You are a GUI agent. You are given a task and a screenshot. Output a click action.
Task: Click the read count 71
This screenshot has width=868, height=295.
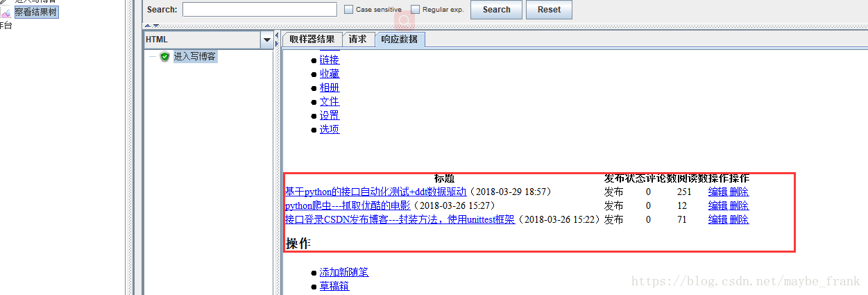(683, 219)
